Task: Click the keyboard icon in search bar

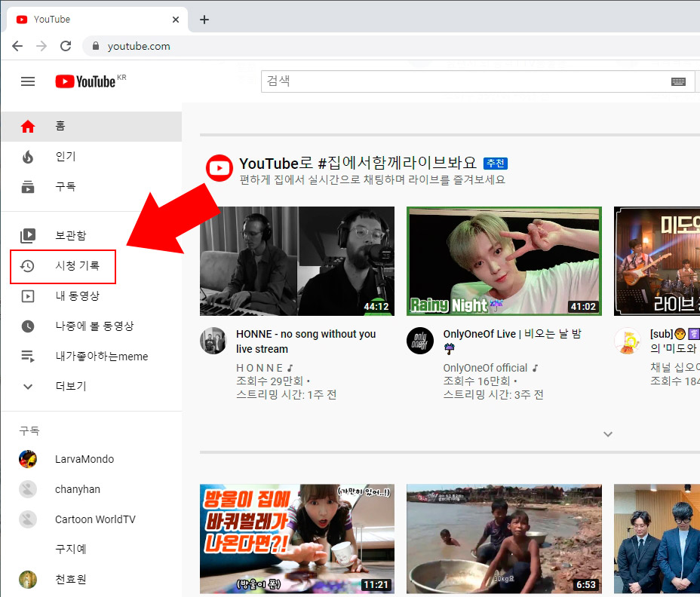Action: pos(678,81)
